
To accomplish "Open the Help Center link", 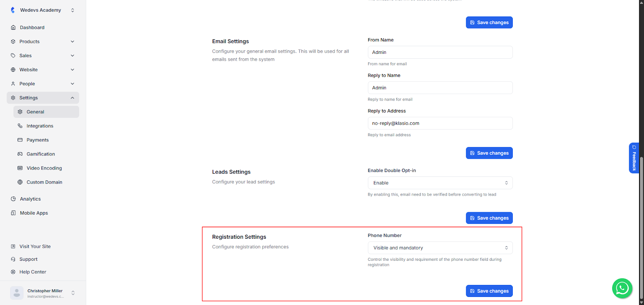I will click(x=33, y=272).
